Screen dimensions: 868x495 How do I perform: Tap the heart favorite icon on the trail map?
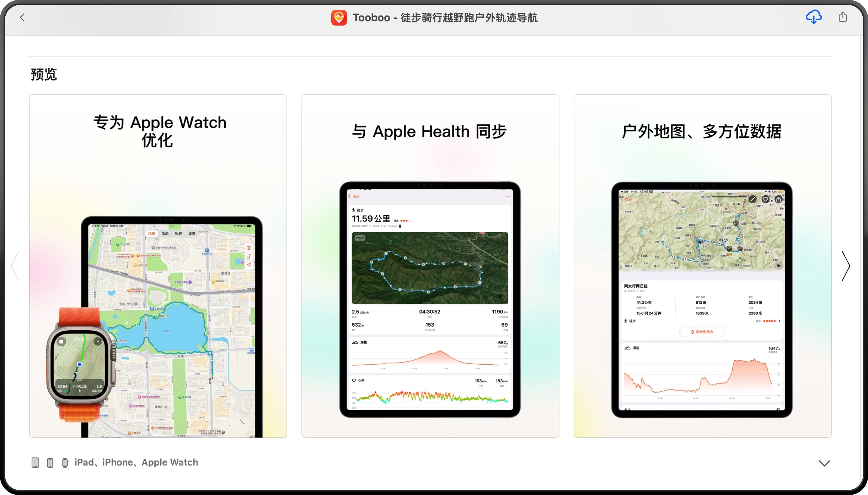765,200
